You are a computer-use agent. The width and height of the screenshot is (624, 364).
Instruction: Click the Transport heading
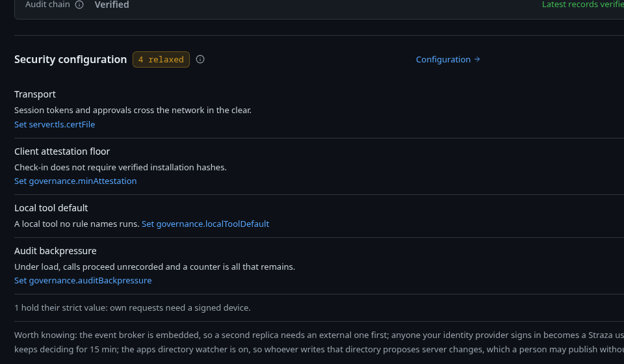point(35,94)
